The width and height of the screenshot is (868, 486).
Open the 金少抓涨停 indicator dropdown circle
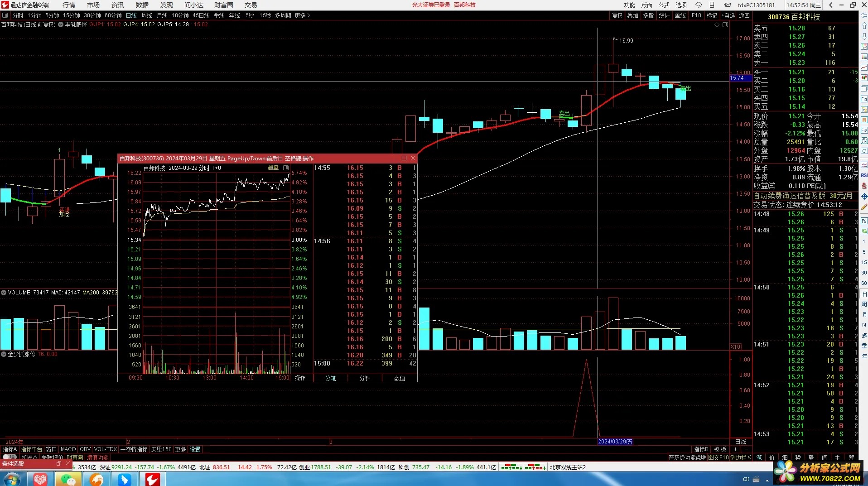pyautogui.click(x=4, y=354)
